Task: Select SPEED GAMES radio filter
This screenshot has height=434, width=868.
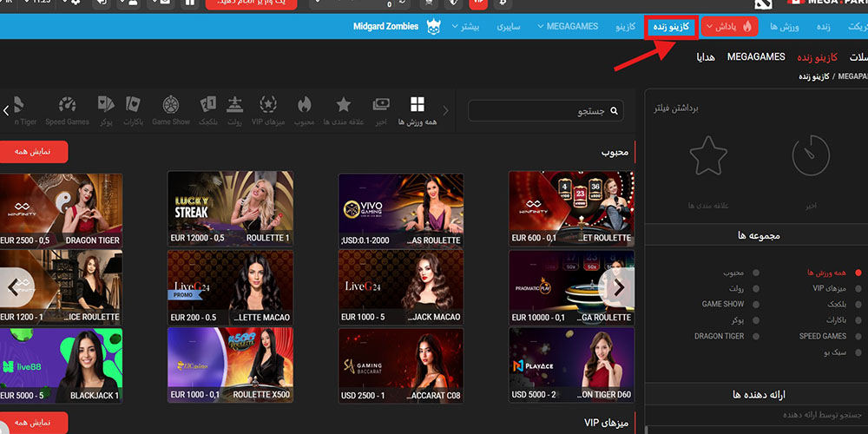Action: coord(858,336)
